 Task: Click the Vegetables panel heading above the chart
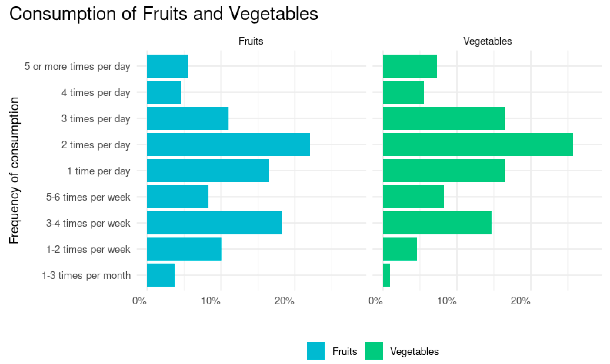tap(487, 41)
